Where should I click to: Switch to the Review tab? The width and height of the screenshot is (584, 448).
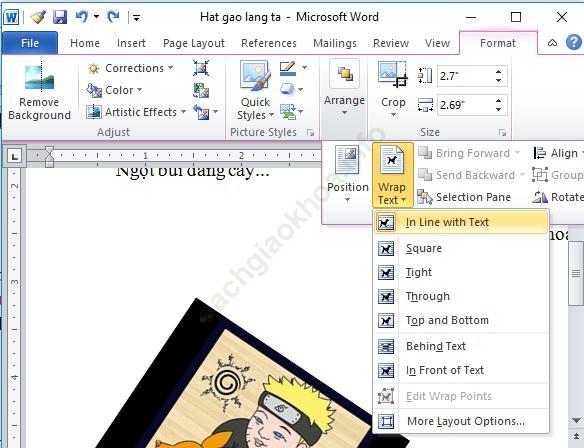click(x=391, y=43)
